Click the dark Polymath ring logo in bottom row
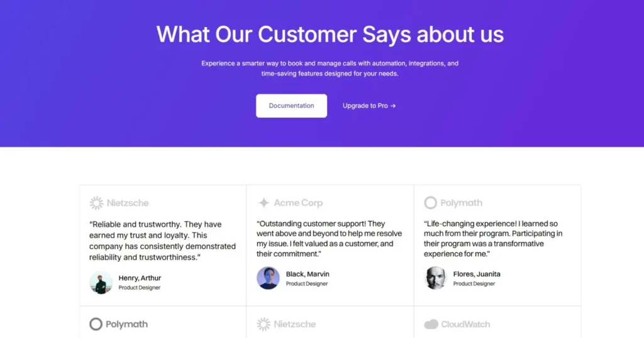The height and width of the screenshot is (338, 644). (96, 324)
